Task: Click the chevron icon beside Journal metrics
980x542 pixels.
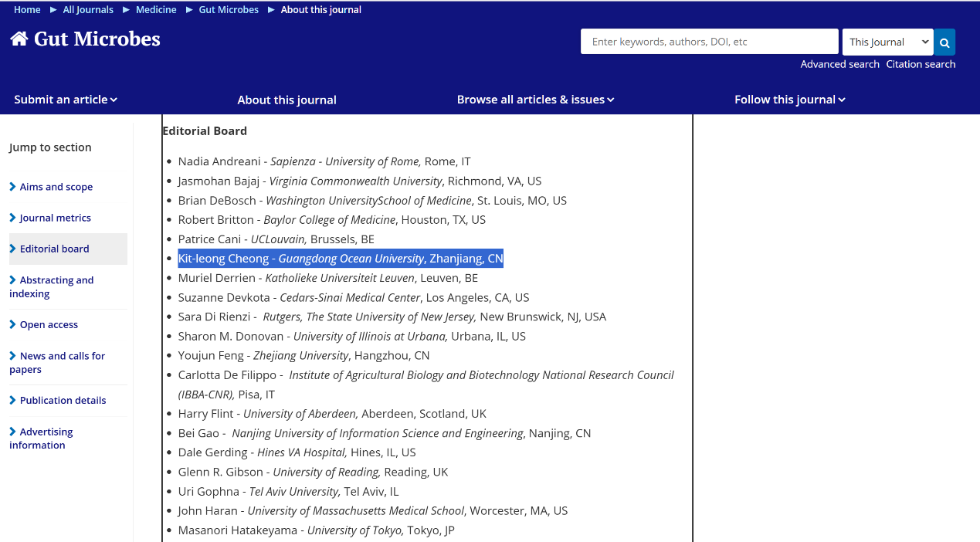Action: [12, 218]
